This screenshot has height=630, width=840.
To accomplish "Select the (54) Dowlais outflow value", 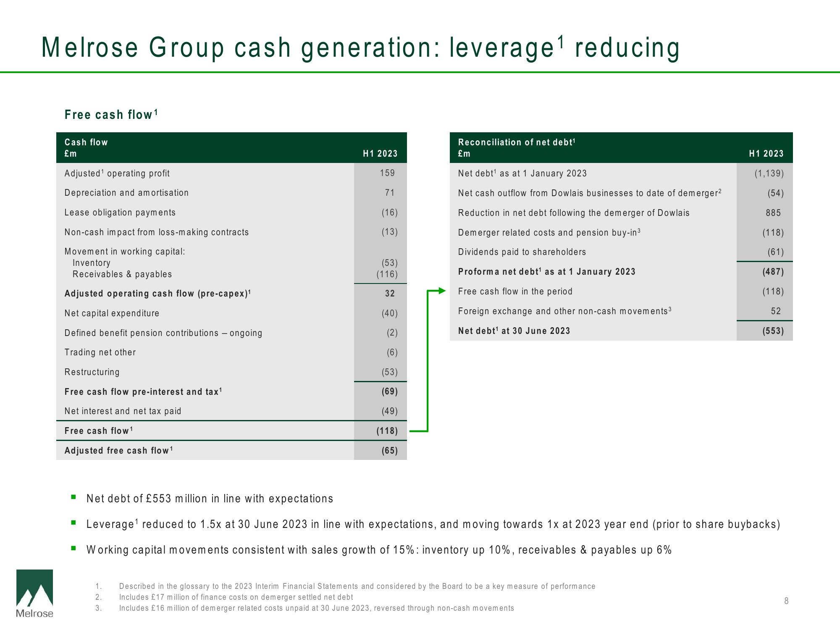I will point(775,193).
